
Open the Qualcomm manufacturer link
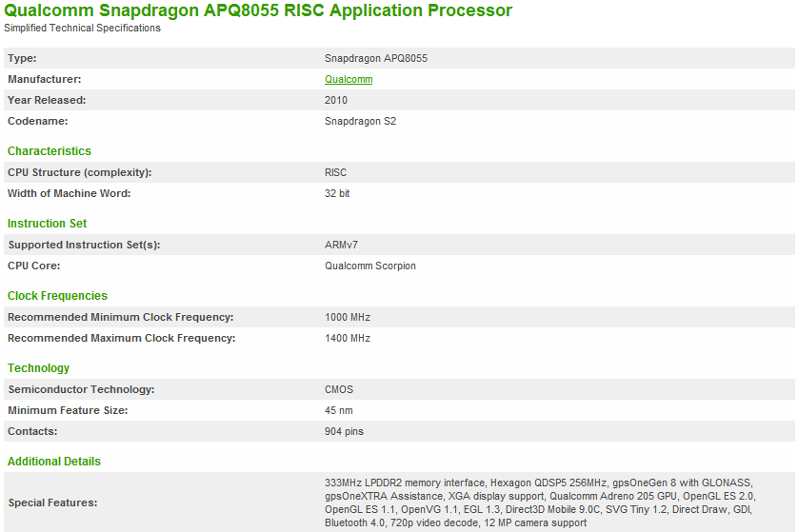click(349, 79)
